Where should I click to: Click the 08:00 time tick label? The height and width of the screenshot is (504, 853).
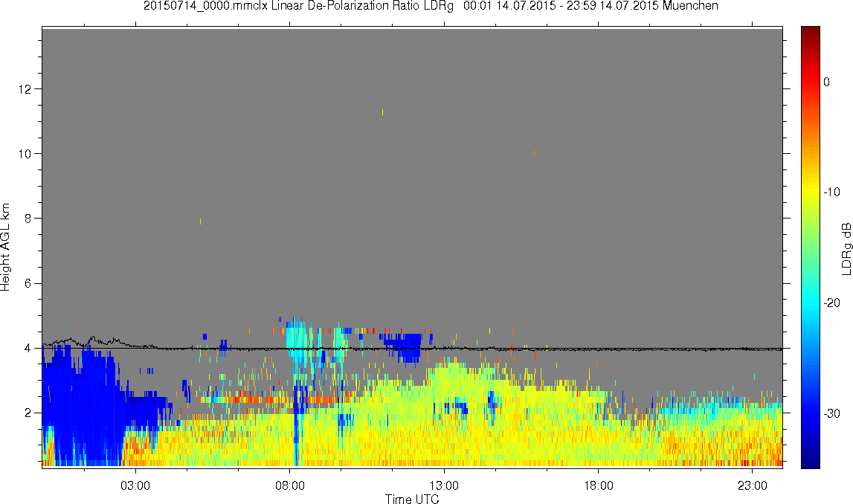pos(289,485)
